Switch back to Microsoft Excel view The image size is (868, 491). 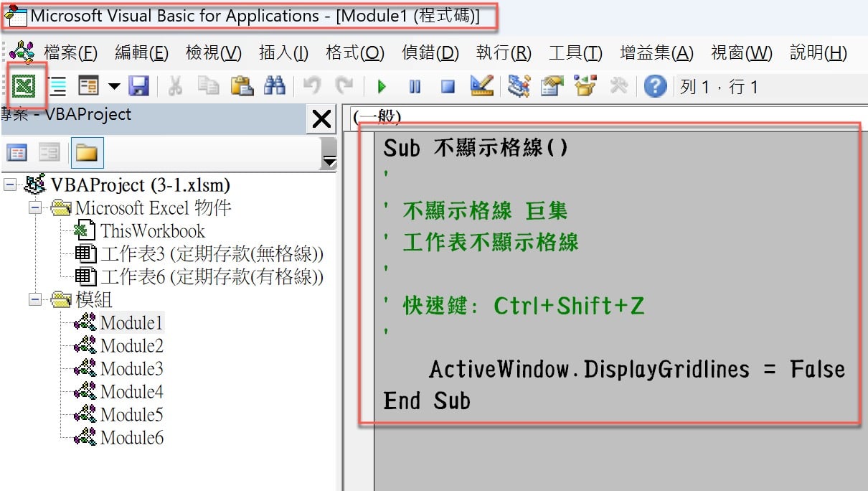click(x=24, y=87)
